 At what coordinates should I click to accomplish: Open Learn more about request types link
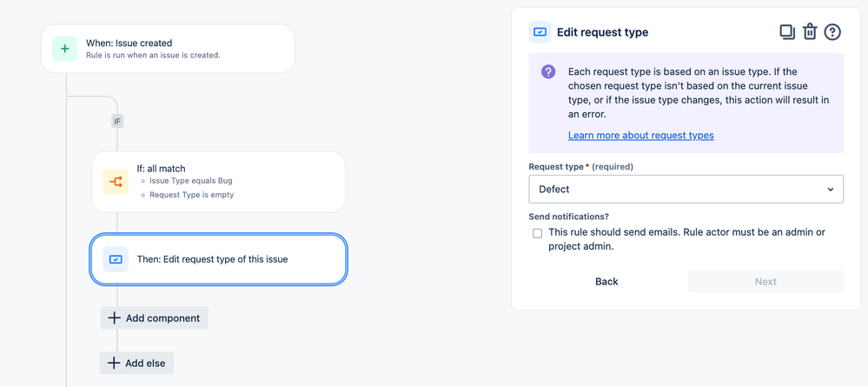point(641,136)
